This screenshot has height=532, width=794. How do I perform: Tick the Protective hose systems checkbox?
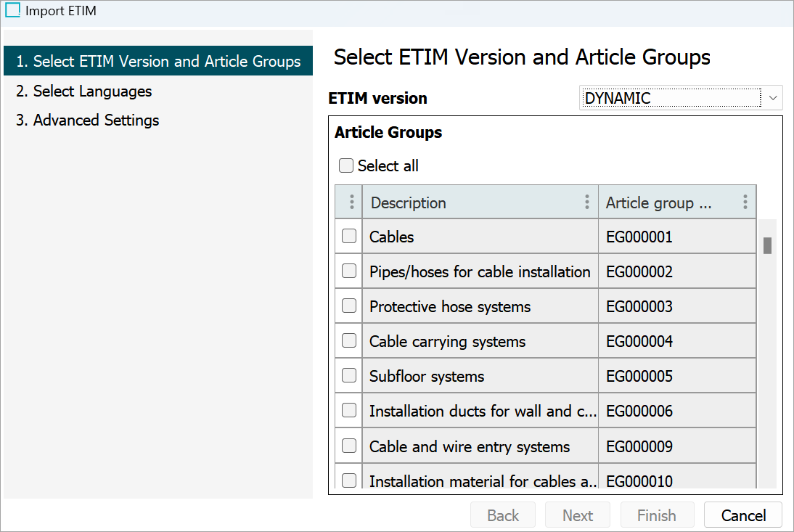click(x=349, y=306)
